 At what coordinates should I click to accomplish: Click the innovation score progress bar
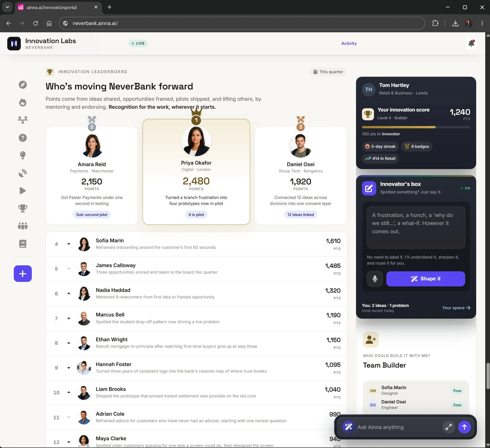pos(416,127)
